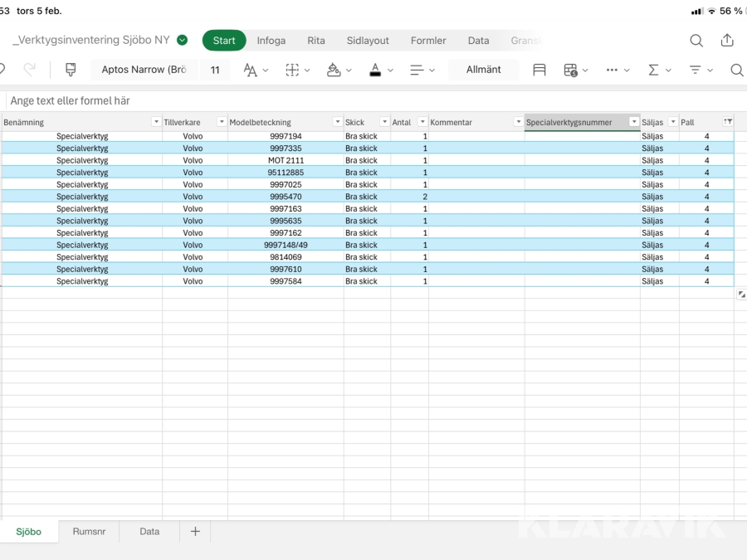This screenshot has width=747, height=560.
Task: Click the Allmänt number format button
Action: 483,70
